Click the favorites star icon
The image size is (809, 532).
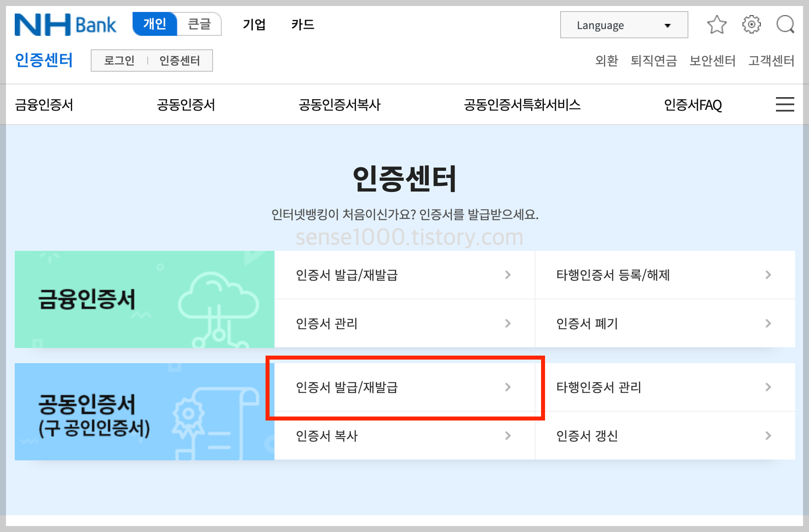pos(717,25)
